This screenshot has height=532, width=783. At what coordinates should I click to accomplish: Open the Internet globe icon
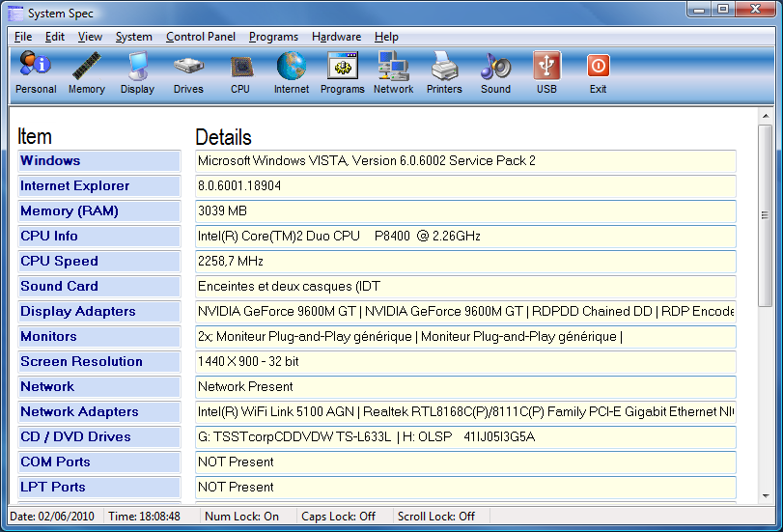(x=292, y=73)
